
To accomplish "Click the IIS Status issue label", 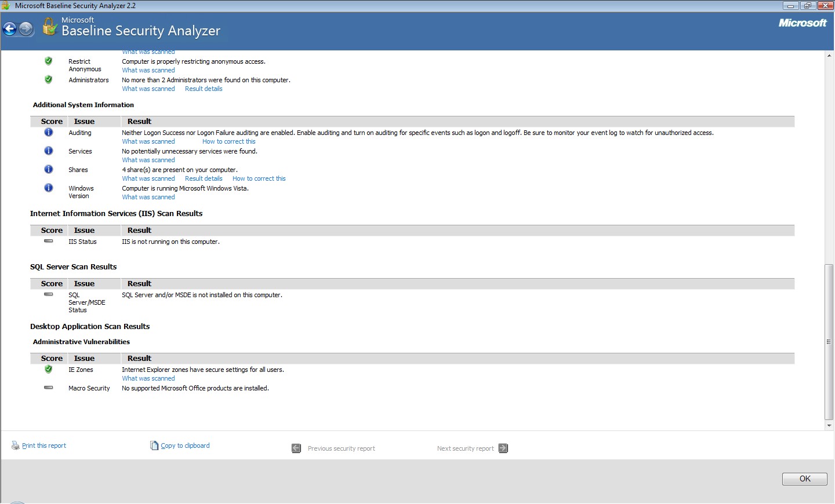I will coord(82,242).
